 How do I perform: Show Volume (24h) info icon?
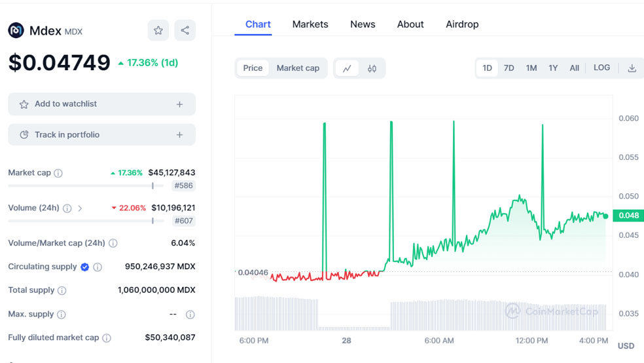pyautogui.click(x=67, y=208)
